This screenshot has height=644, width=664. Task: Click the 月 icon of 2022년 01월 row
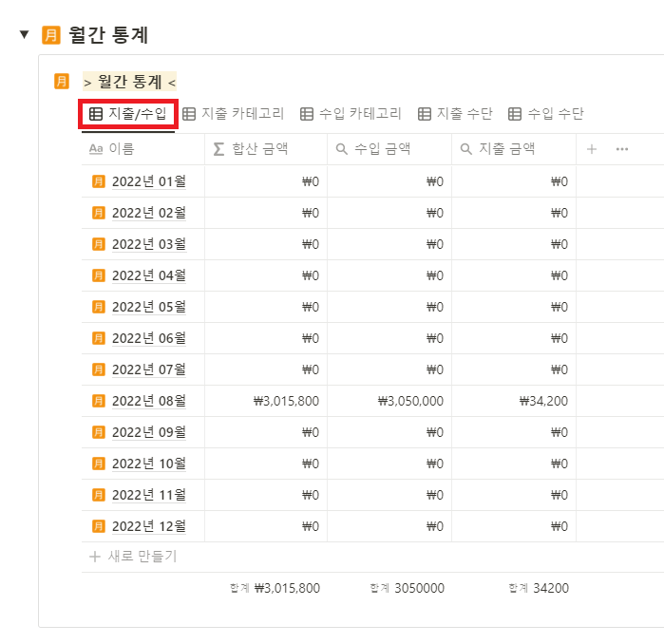tap(99, 181)
